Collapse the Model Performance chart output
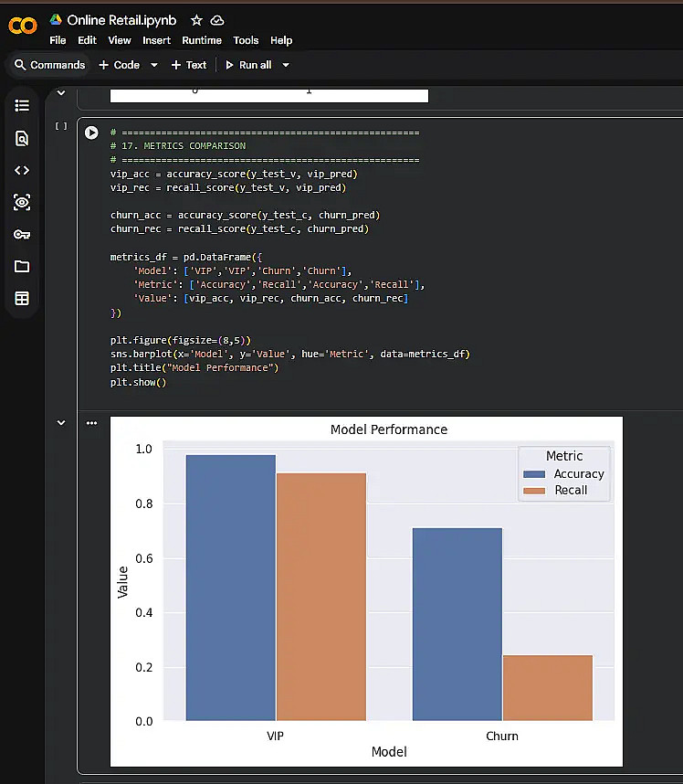 (x=61, y=423)
